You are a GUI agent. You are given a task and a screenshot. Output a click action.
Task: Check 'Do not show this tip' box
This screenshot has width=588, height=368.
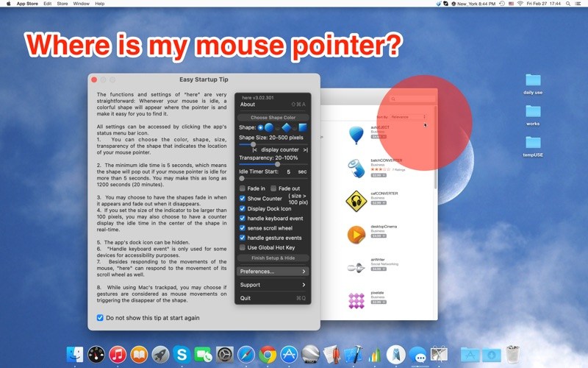pyautogui.click(x=101, y=318)
